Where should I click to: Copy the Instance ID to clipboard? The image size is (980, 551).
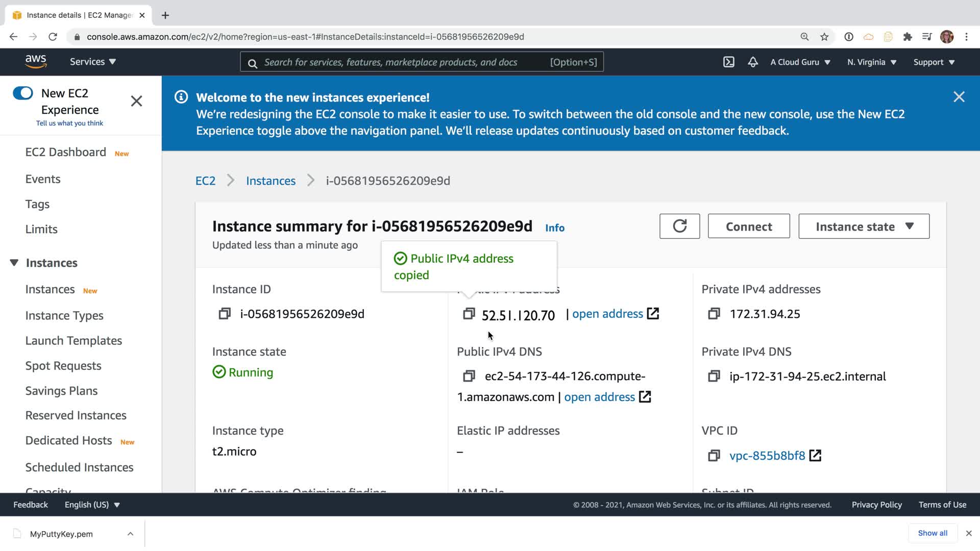[225, 314]
